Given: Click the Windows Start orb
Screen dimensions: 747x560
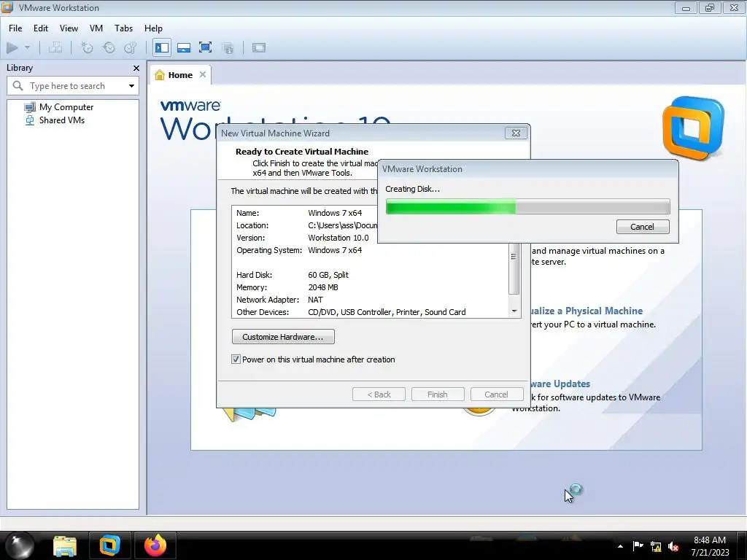Looking at the screenshot, I should [x=20, y=545].
